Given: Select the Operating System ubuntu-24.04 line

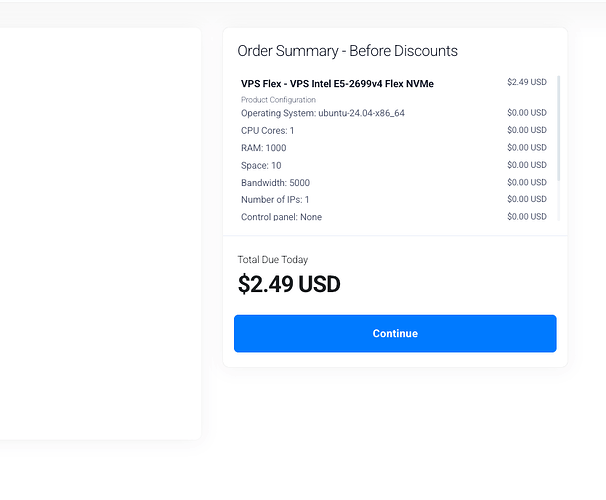Looking at the screenshot, I should (x=322, y=113).
